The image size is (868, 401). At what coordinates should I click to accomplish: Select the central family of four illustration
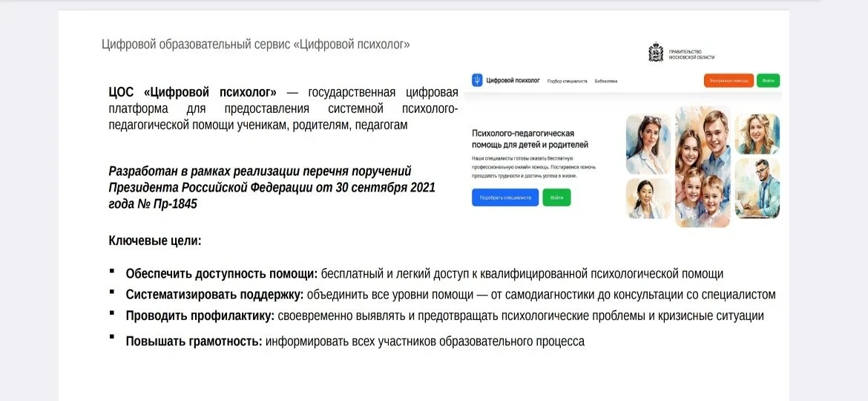tap(703, 167)
